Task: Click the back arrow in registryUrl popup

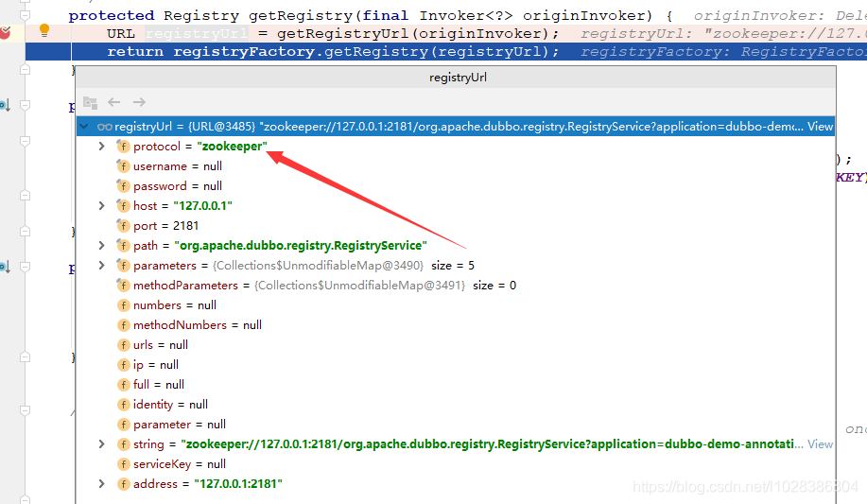Action: point(113,102)
